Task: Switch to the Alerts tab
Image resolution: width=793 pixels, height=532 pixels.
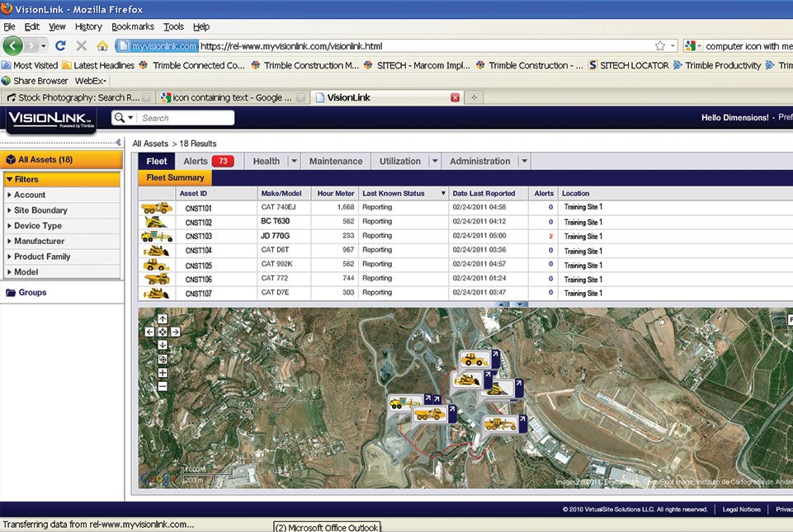Action: (209, 162)
